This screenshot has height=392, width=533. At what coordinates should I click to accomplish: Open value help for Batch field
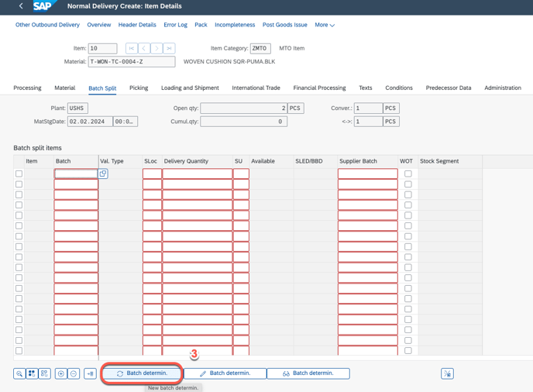103,174
